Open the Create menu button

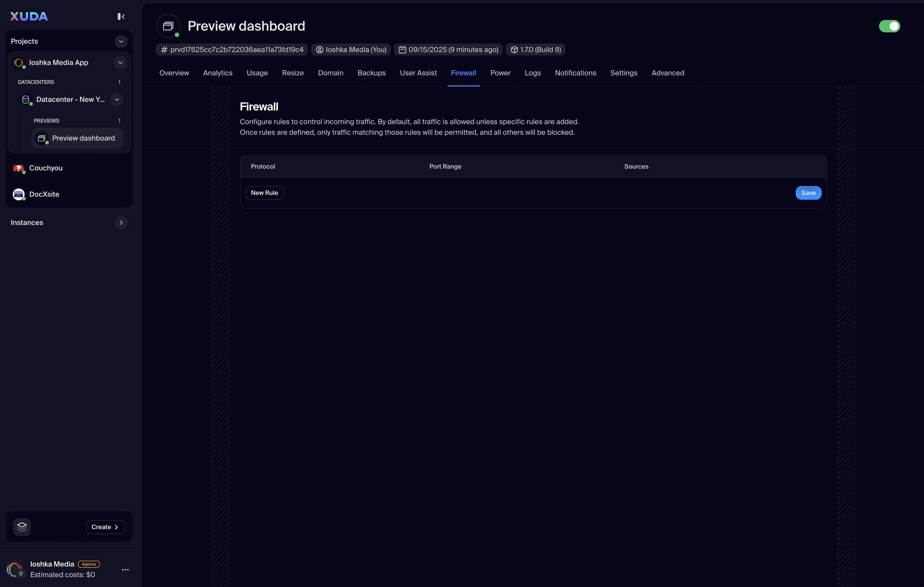click(x=105, y=527)
